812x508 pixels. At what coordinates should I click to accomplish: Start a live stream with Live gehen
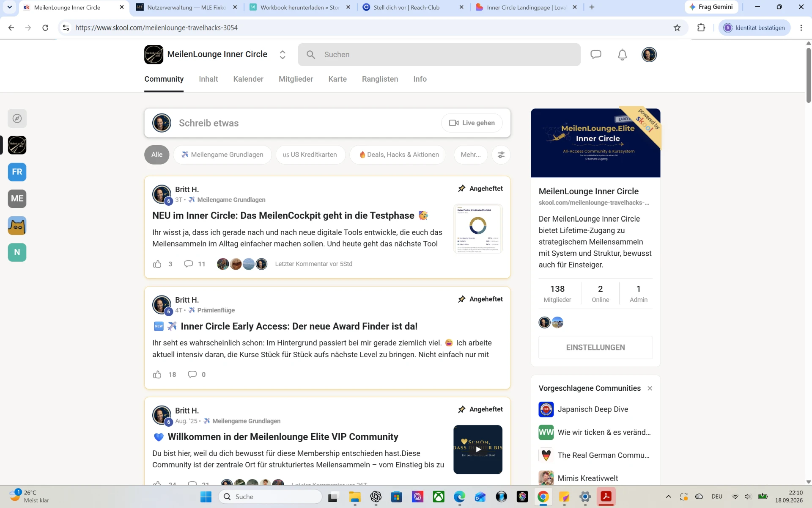click(472, 123)
